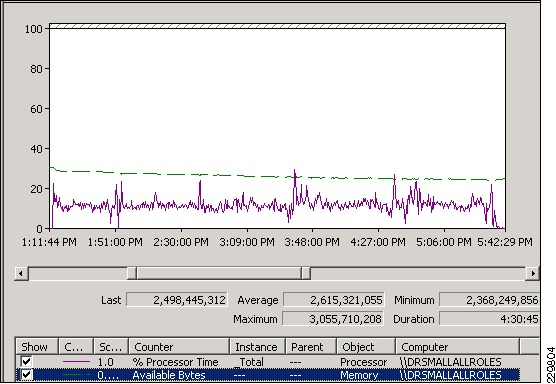The height and width of the screenshot is (384, 556).
Task: Click the purple line swatch for Processor Time
Action: click(76, 362)
